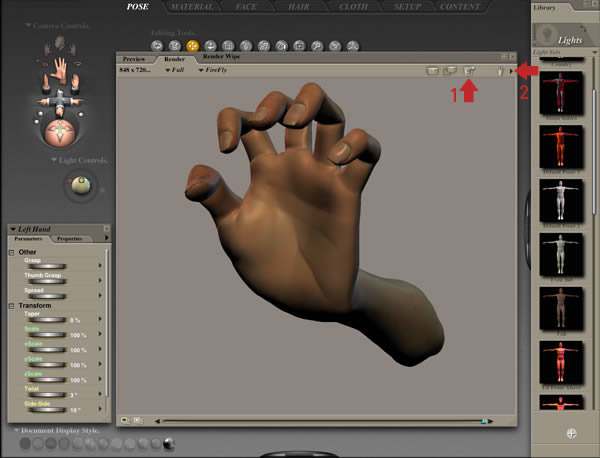This screenshot has width=600, height=458.
Task: Select the View Magnifier editing tool
Action: (x=317, y=46)
